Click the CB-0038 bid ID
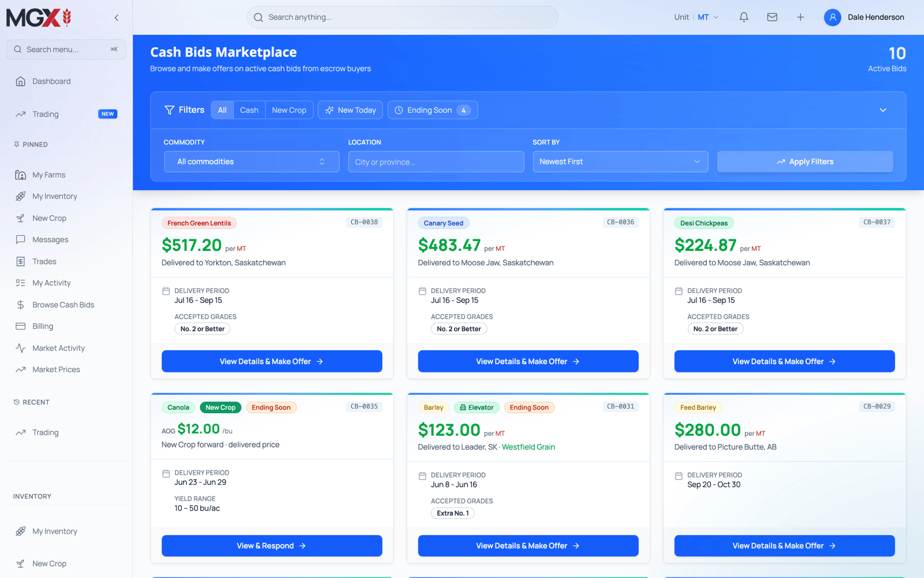This screenshot has height=578, width=924. point(364,222)
